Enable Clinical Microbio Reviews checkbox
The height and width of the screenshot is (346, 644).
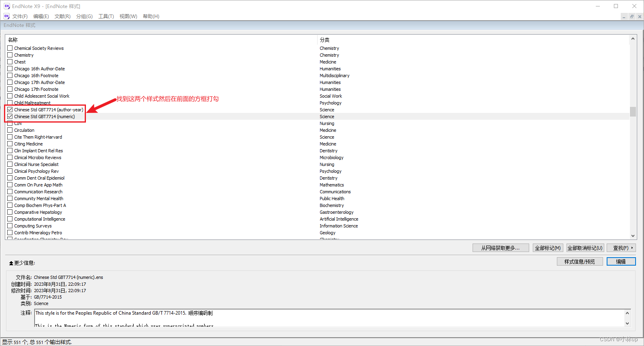pyautogui.click(x=10, y=157)
